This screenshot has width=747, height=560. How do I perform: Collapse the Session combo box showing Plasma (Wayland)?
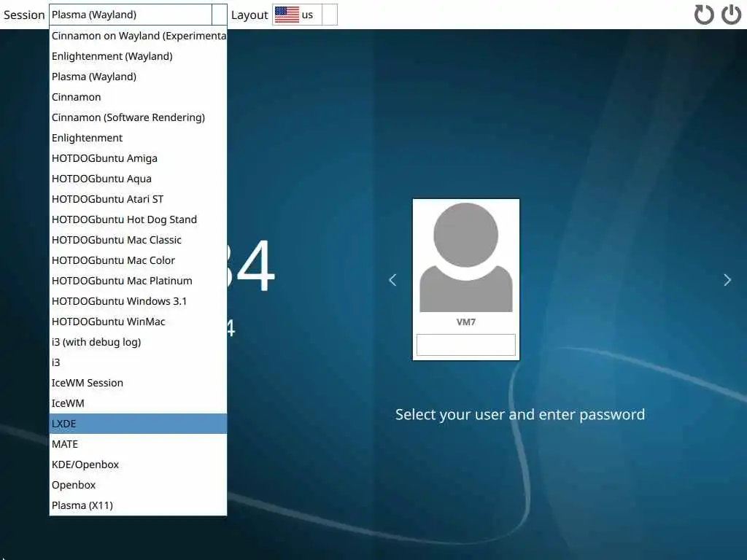(138, 15)
